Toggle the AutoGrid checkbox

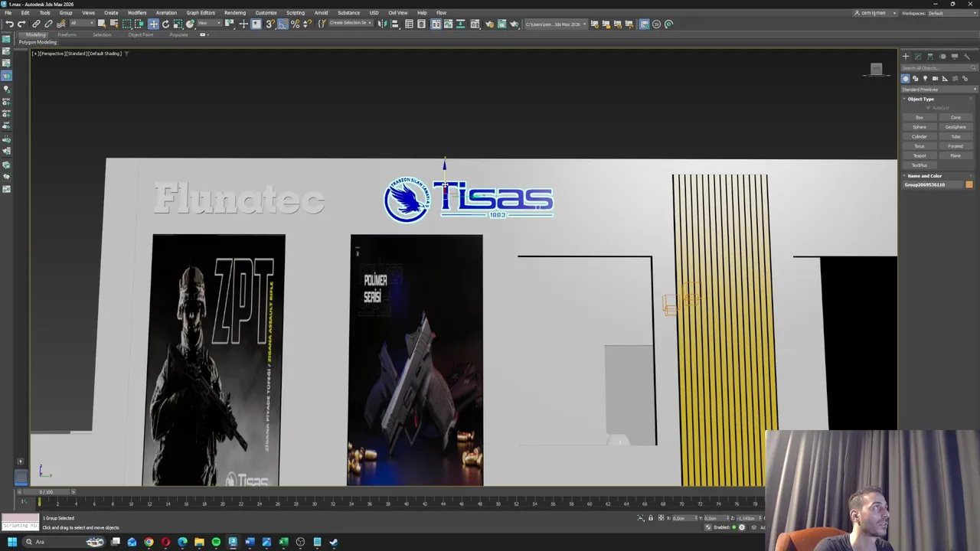tap(929, 108)
